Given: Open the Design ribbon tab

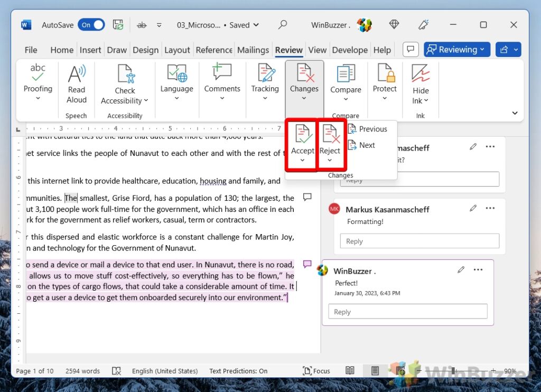Looking at the screenshot, I should coord(145,50).
